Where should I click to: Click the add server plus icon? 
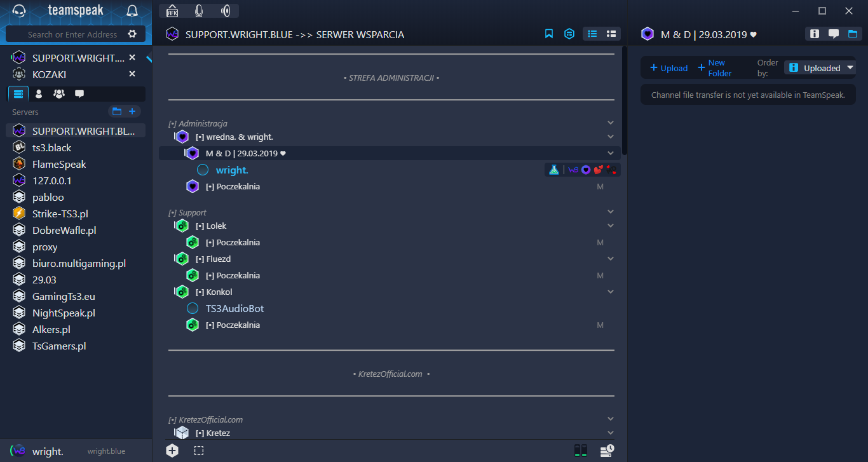tap(132, 112)
